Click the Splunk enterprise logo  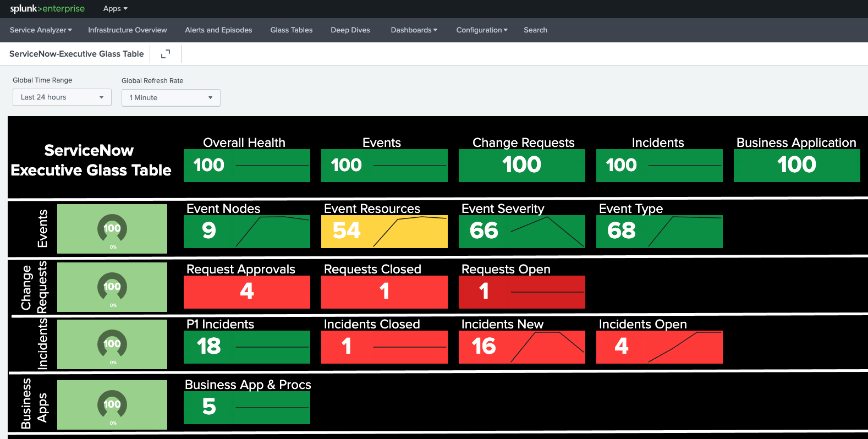click(47, 9)
